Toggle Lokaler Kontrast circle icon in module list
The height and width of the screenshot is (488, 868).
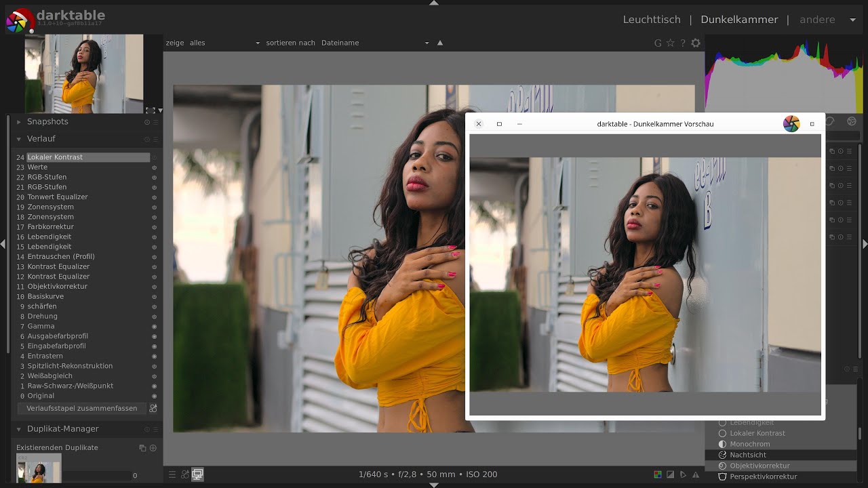pos(723,433)
